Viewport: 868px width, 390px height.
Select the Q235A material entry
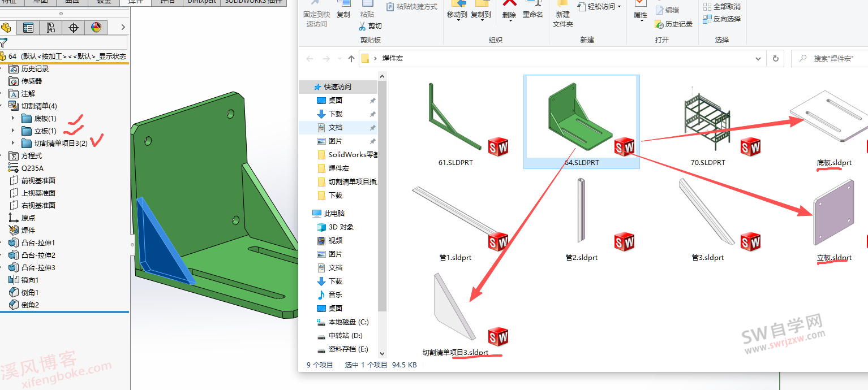pos(26,168)
